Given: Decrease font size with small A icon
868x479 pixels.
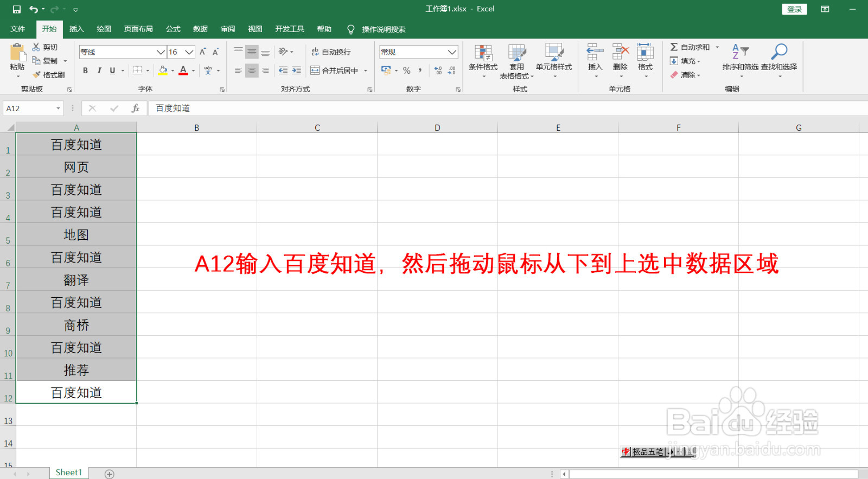Looking at the screenshot, I should pos(215,52).
